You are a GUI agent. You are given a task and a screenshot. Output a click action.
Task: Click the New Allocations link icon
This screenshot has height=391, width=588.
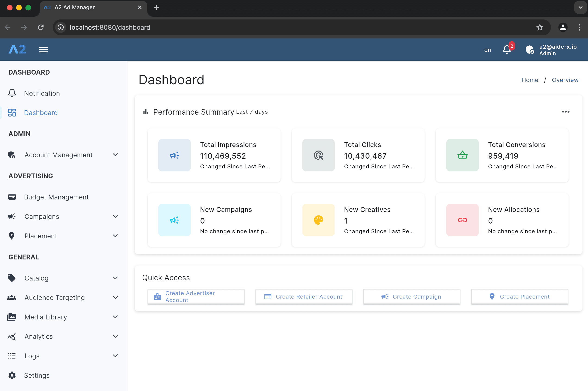[x=462, y=220]
